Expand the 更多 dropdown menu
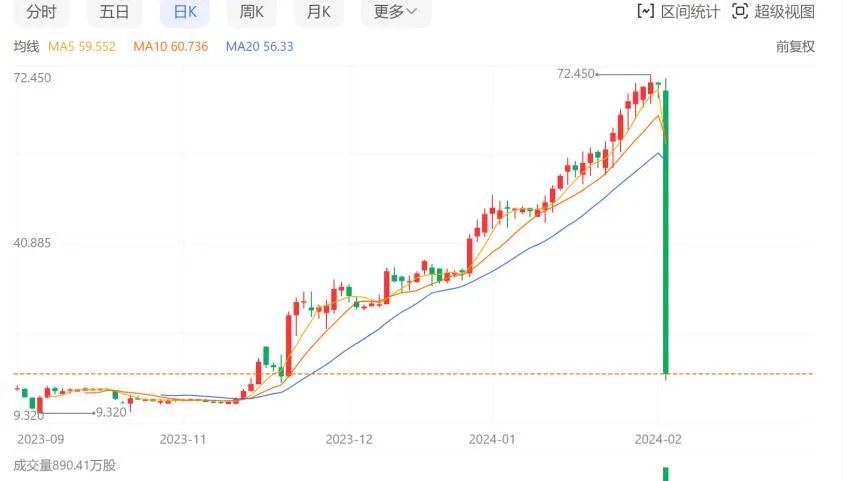 tap(395, 12)
